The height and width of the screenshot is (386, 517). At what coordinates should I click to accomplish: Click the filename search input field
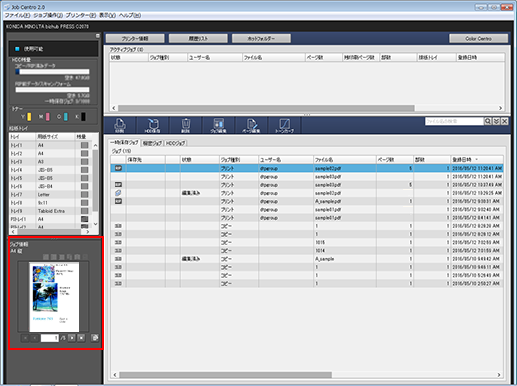(454, 121)
